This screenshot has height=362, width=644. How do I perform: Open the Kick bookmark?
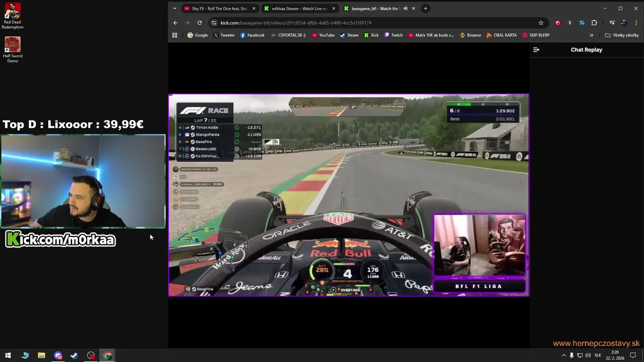point(371,35)
